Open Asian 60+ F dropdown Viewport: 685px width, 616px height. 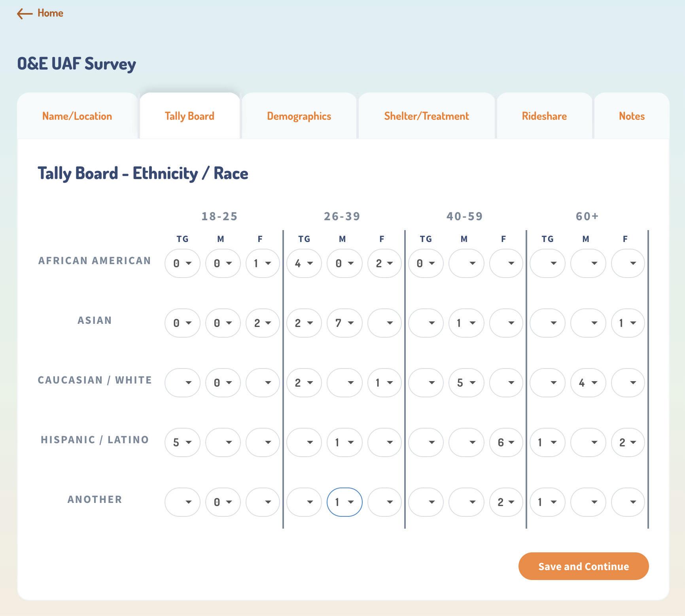(628, 323)
